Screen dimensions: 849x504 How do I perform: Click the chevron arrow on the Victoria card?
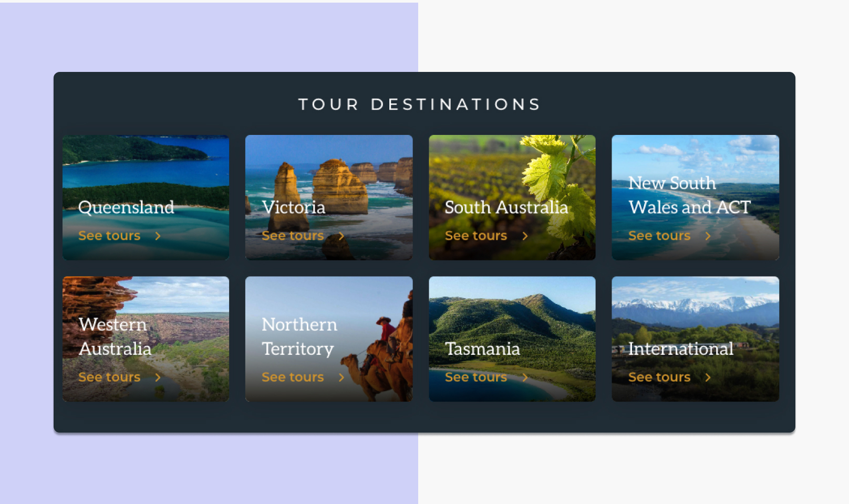pyautogui.click(x=341, y=236)
